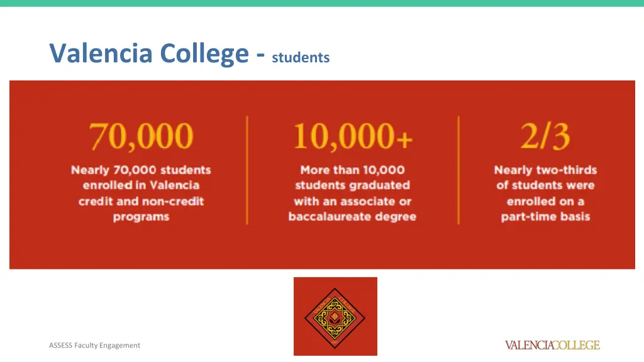Click the 'part-time basis' text line

[545, 217]
